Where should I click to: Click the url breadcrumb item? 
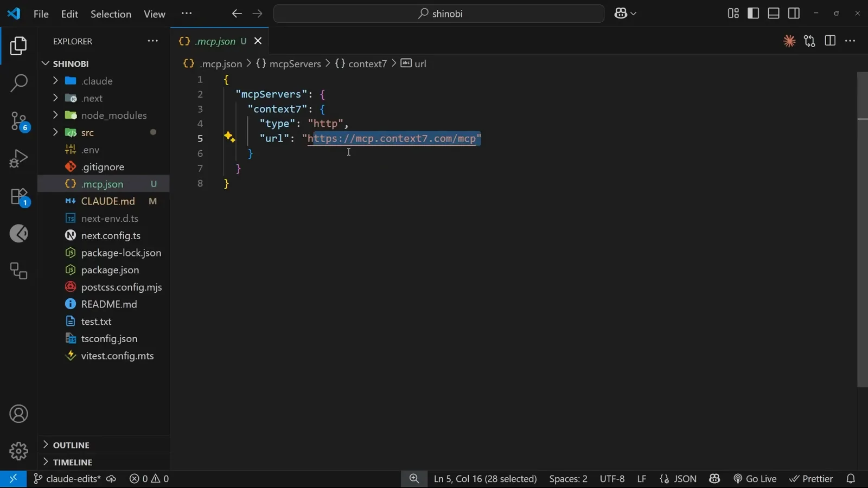[x=414, y=63]
